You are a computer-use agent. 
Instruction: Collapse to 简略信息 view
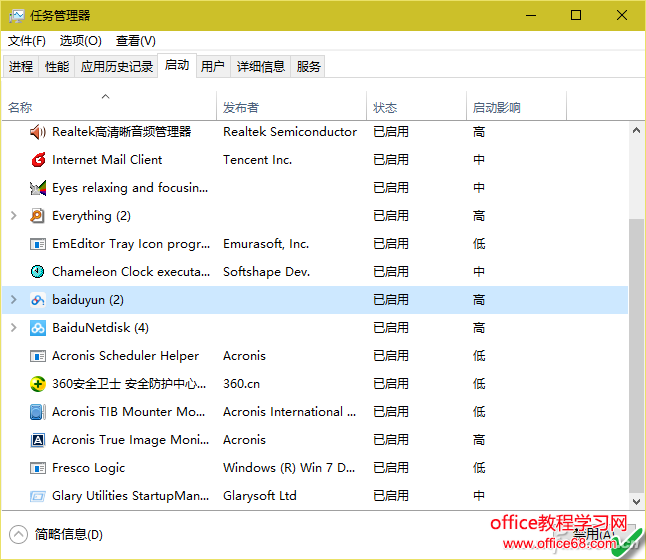[x=57, y=535]
